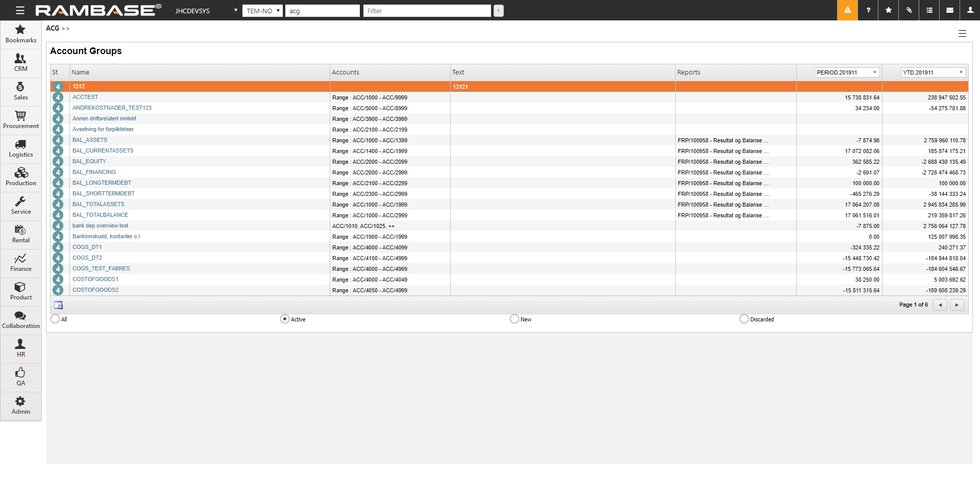This screenshot has height=478, width=980.
Task: Click the help question mark icon
Action: (868, 10)
